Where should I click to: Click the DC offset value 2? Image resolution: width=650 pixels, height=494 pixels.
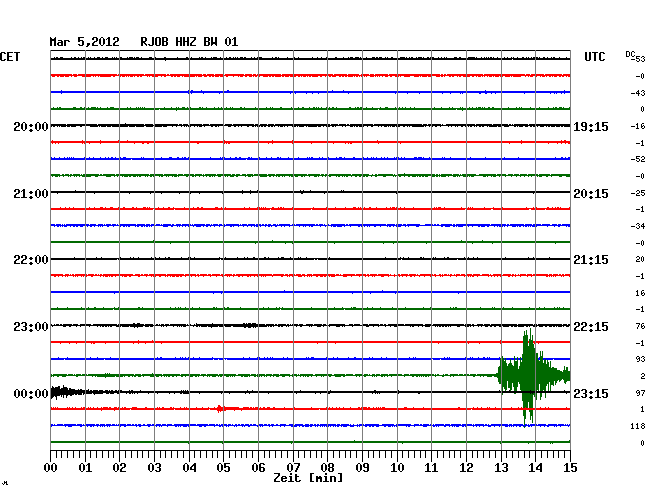(643, 376)
